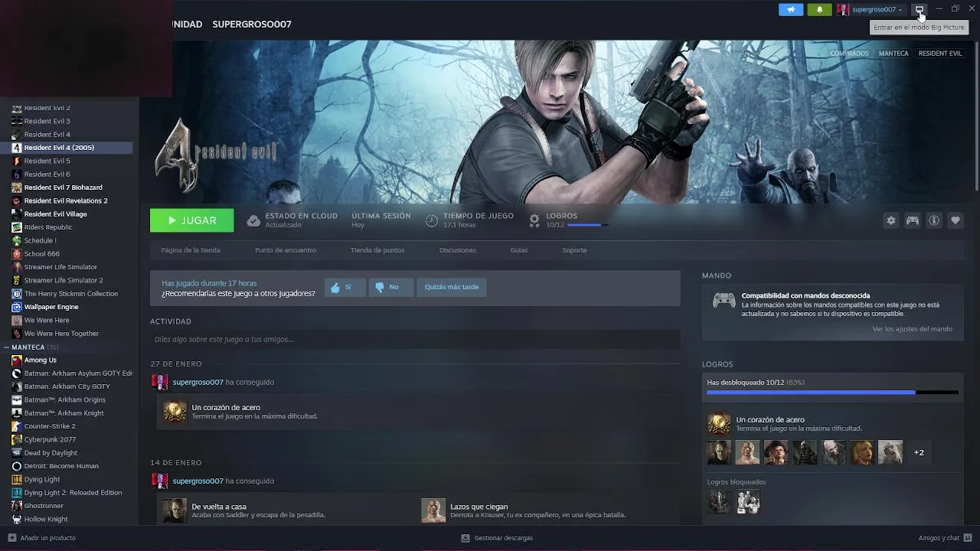Image resolution: width=980 pixels, height=551 pixels.
Task: Open Ver los ajustes del mando link
Action: pyautogui.click(x=913, y=329)
